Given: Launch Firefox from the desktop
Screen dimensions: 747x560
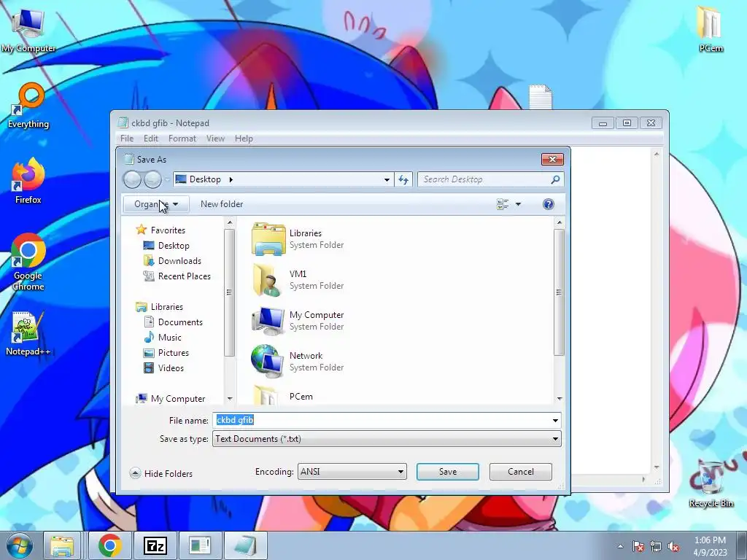Looking at the screenshot, I should (x=28, y=181).
